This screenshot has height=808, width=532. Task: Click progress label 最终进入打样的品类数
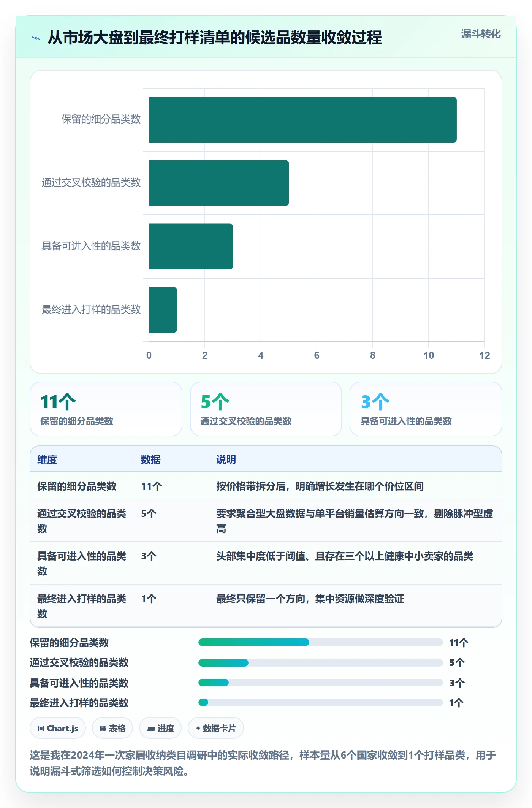[x=79, y=703]
